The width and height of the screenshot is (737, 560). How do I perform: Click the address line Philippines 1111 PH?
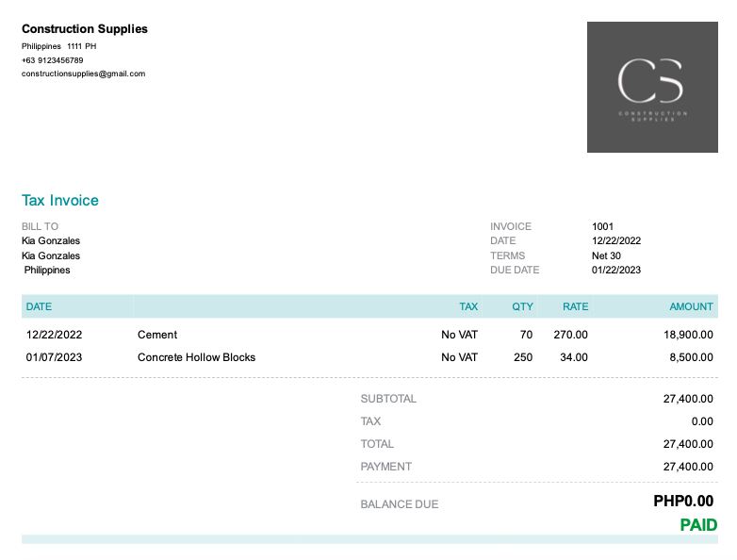[x=58, y=46]
